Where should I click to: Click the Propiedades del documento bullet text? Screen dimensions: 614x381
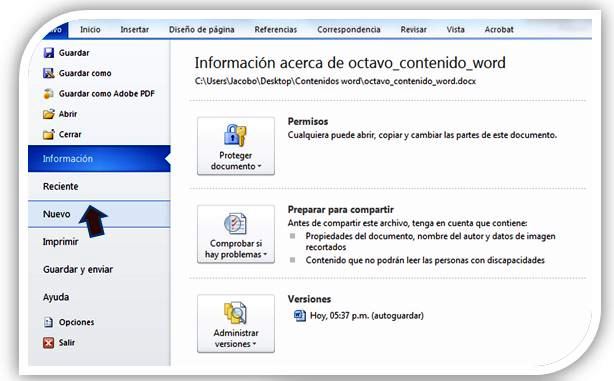tap(430, 242)
